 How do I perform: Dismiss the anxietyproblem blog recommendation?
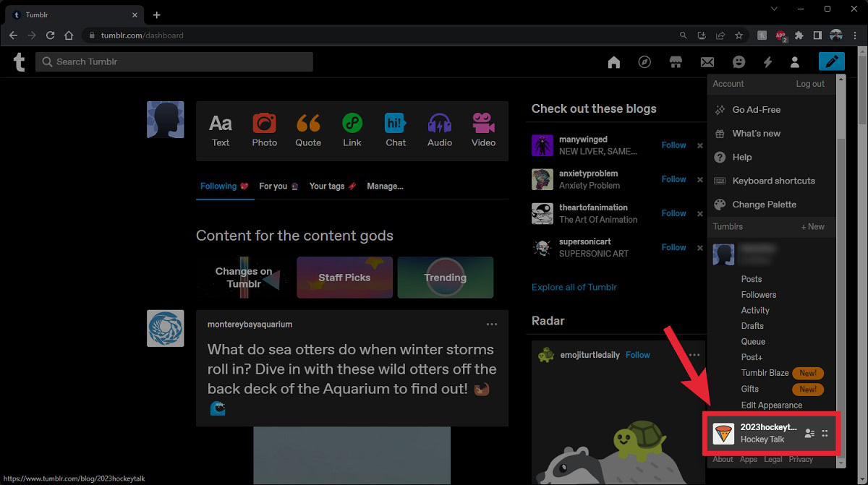(699, 179)
